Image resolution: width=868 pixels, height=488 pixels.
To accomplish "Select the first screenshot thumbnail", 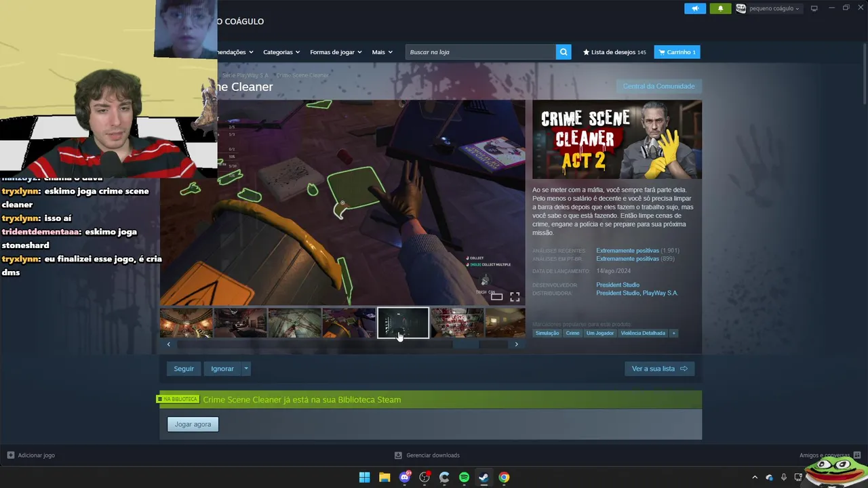I will tap(186, 323).
